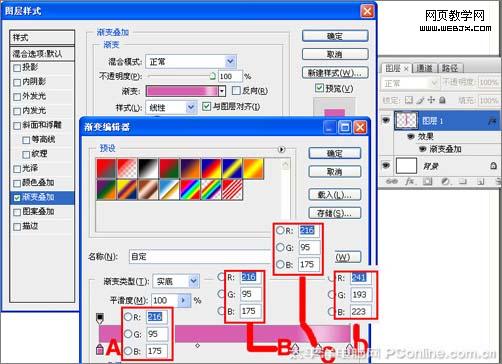This screenshot has height=364, width=502.
Task: Toggle the 反向(R) reverse checkbox
Action: [236, 90]
